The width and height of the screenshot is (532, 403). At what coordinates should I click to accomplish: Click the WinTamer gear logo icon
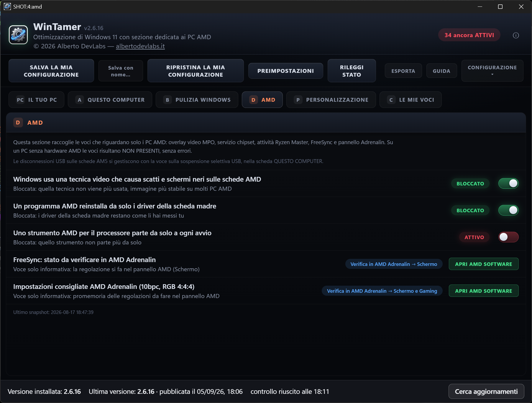pyautogui.click(x=18, y=35)
